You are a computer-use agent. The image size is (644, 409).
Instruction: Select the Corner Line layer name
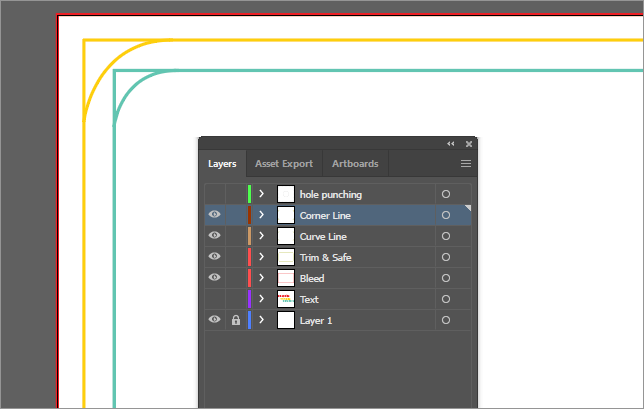[x=325, y=216]
